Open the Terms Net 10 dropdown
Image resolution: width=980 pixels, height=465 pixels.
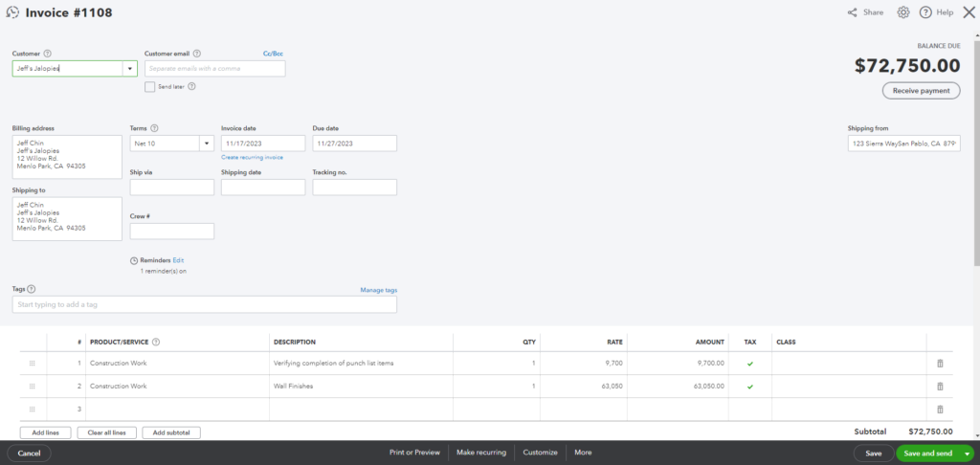tap(207, 144)
